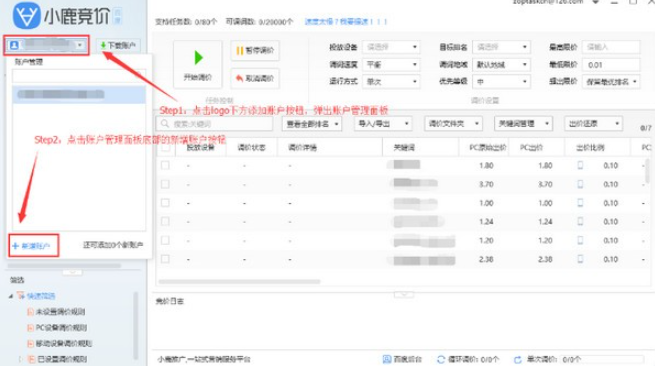Open the 导入/导出 menu button
The width and height of the screenshot is (655, 366).
click(x=383, y=124)
